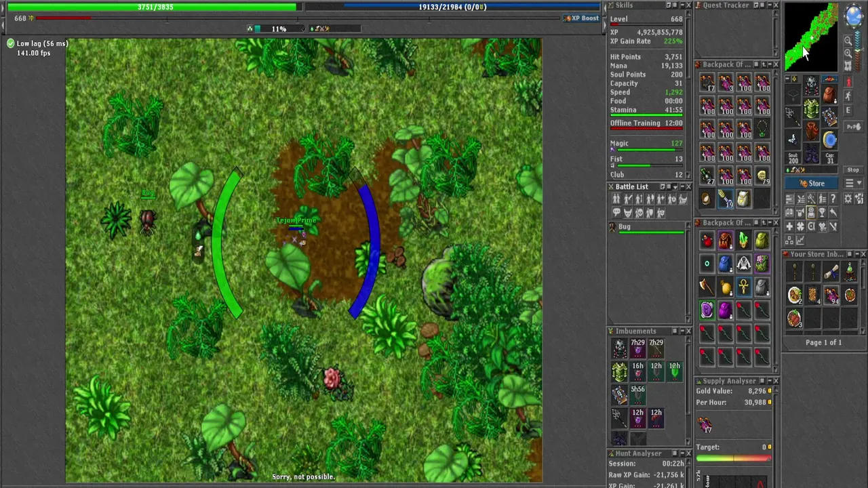Image resolution: width=868 pixels, height=488 pixels.
Task: Select the skull coin stack of 79
Action: [762, 178]
